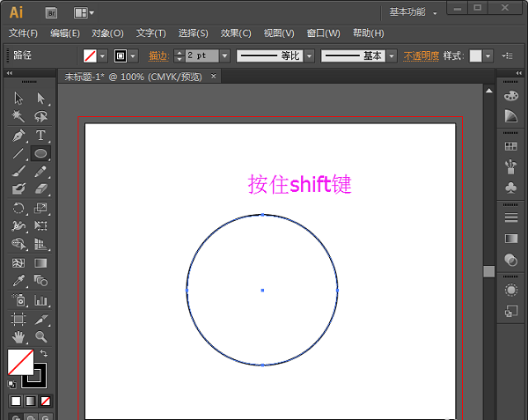Activate the Zoom magnifier tool
The image size is (528, 420).
(x=40, y=336)
